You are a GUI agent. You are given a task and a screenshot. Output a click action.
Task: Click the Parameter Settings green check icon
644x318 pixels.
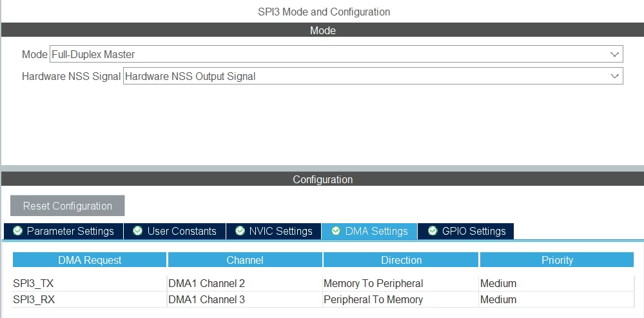tap(17, 231)
